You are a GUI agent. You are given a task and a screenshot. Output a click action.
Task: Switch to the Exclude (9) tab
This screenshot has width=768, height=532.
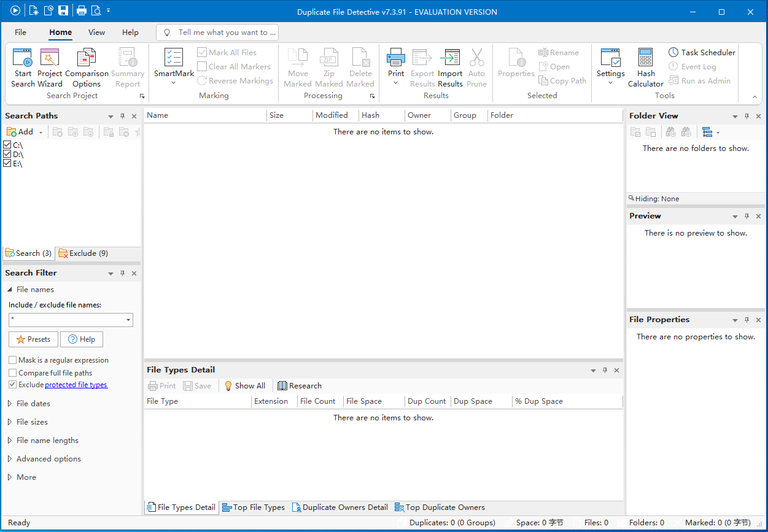tap(83, 253)
